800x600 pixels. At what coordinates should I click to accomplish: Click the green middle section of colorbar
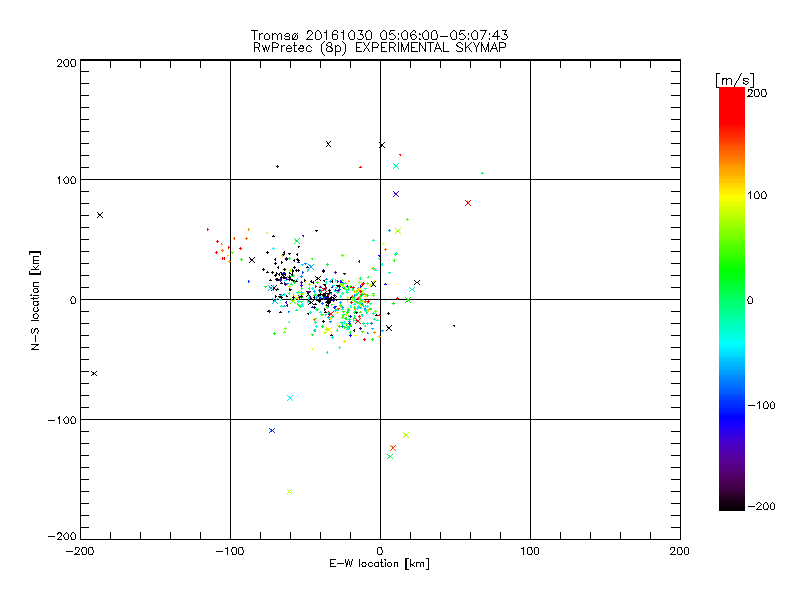point(731,299)
